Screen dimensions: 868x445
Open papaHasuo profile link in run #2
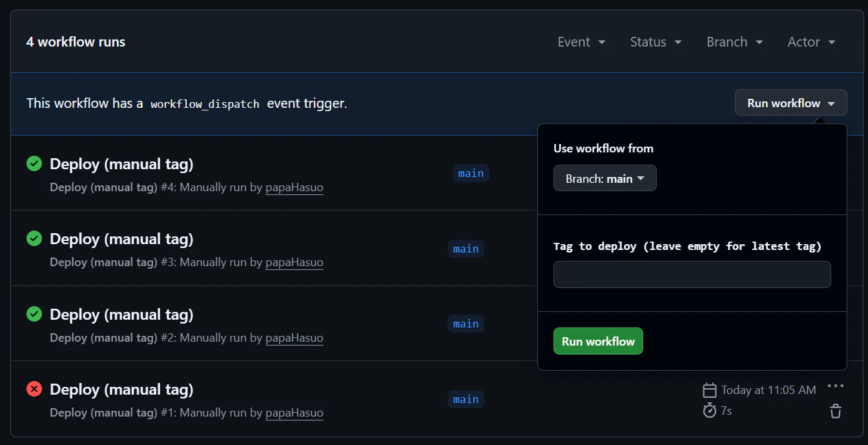coord(294,338)
